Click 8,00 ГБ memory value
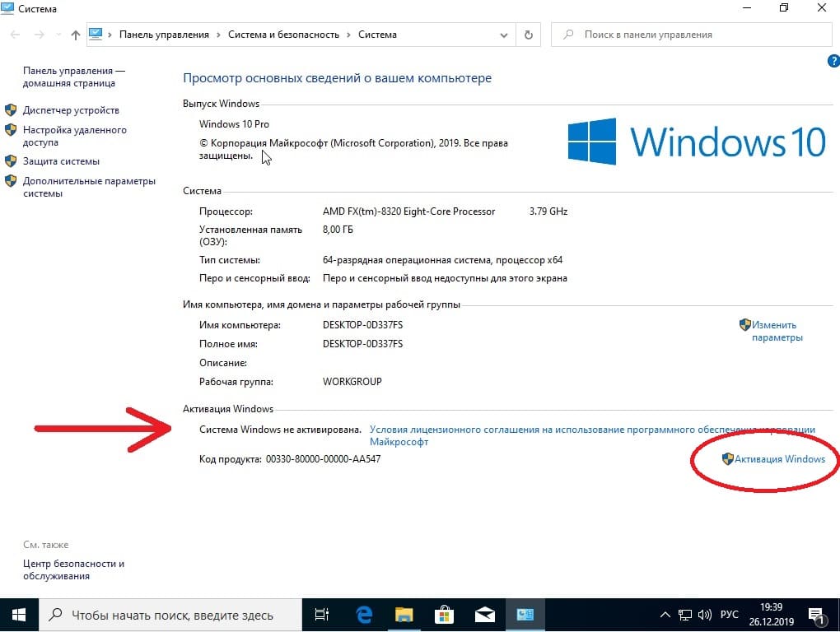 pos(338,230)
